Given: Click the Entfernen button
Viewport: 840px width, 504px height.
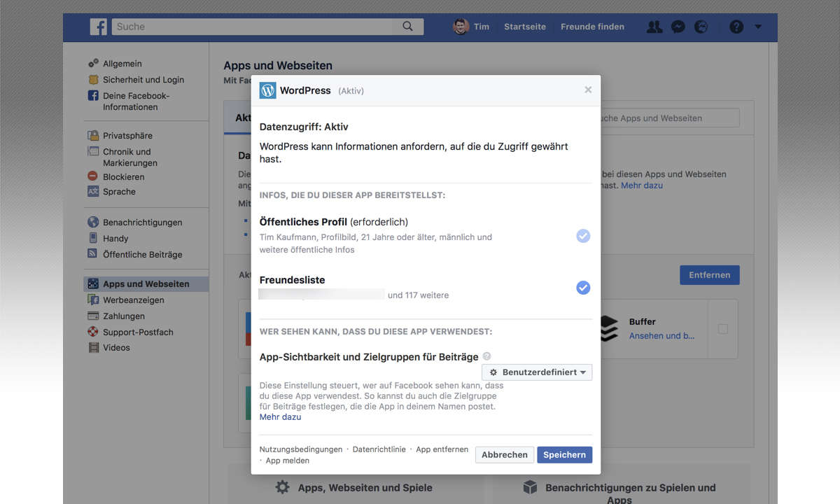Looking at the screenshot, I should tap(709, 275).
